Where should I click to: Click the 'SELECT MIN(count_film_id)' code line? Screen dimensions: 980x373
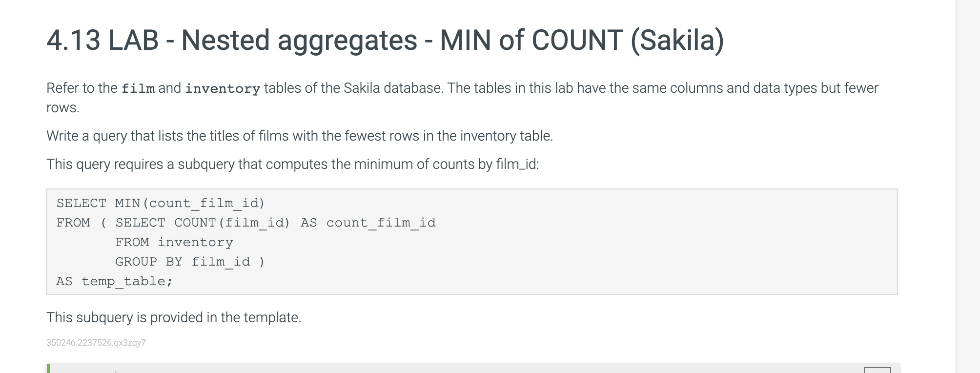[161, 203]
